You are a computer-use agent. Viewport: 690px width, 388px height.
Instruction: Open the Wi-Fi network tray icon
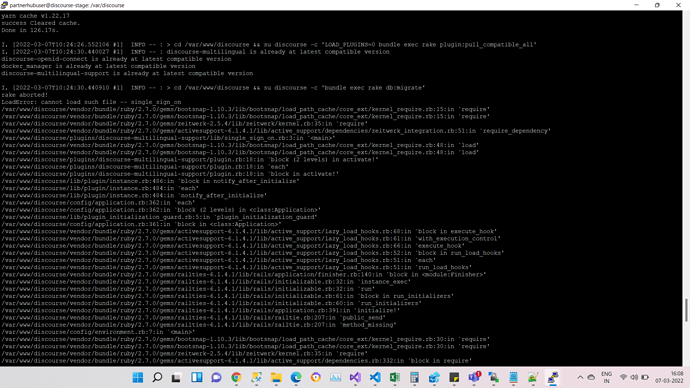point(623,377)
